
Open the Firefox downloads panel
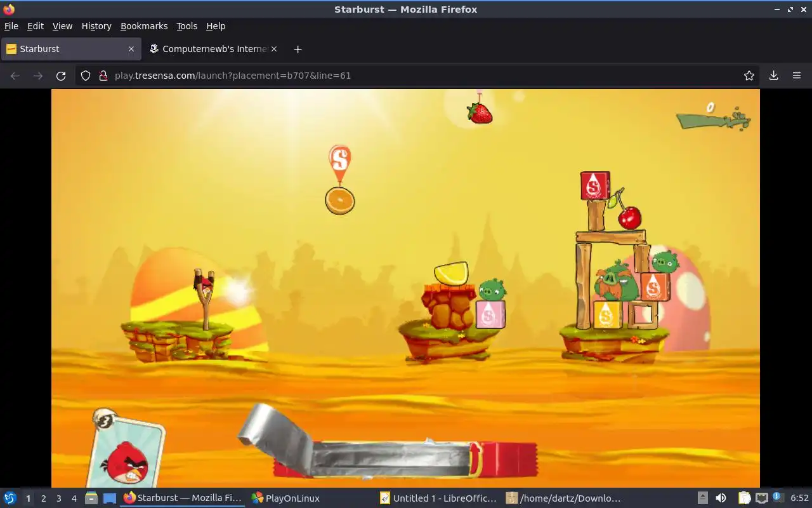coord(773,76)
